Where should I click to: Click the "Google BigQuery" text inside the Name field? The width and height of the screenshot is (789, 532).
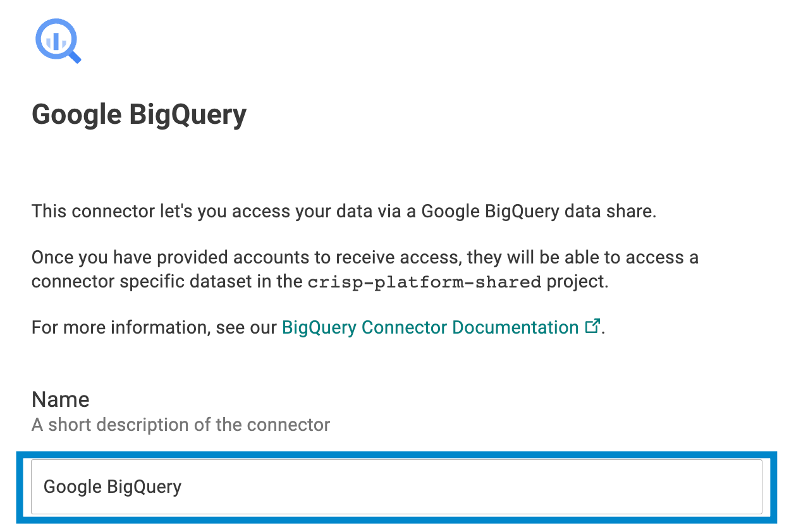click(x=113, y=487)
